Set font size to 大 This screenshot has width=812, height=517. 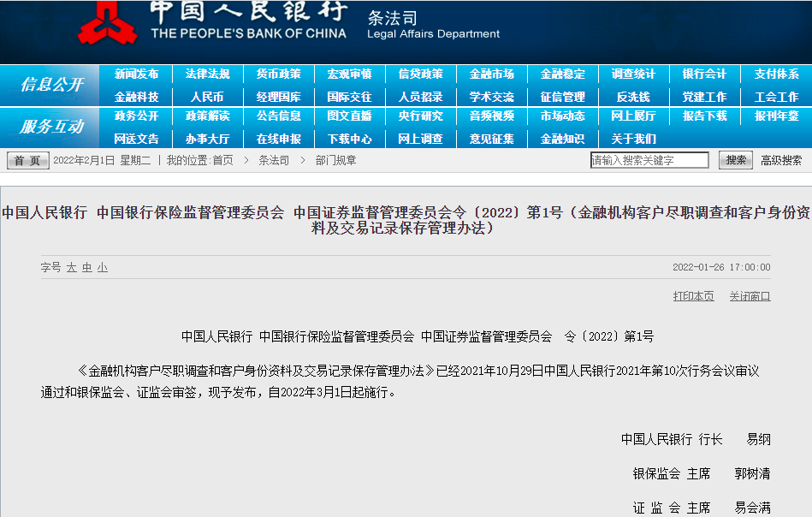(72, 268)
